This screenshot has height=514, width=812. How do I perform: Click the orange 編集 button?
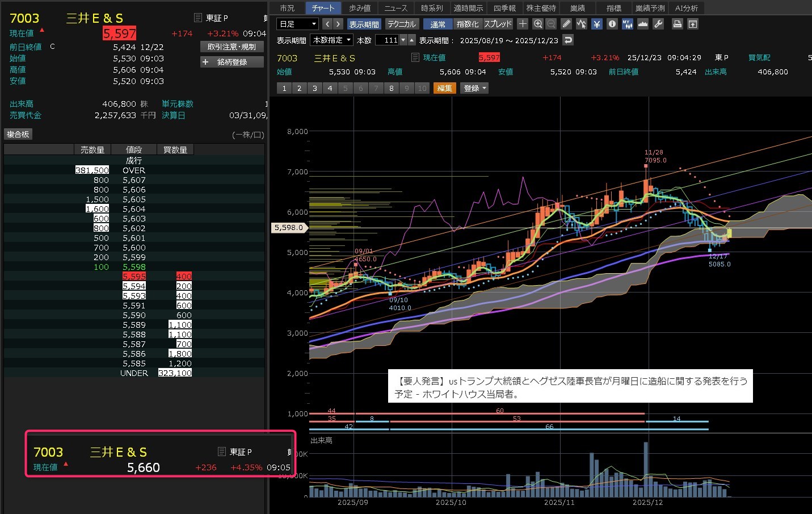point(445,88)
